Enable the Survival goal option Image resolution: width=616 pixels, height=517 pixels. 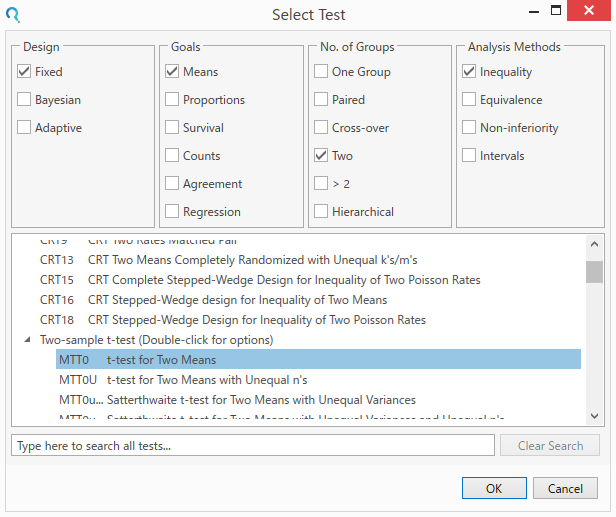[x=173, y=128]
